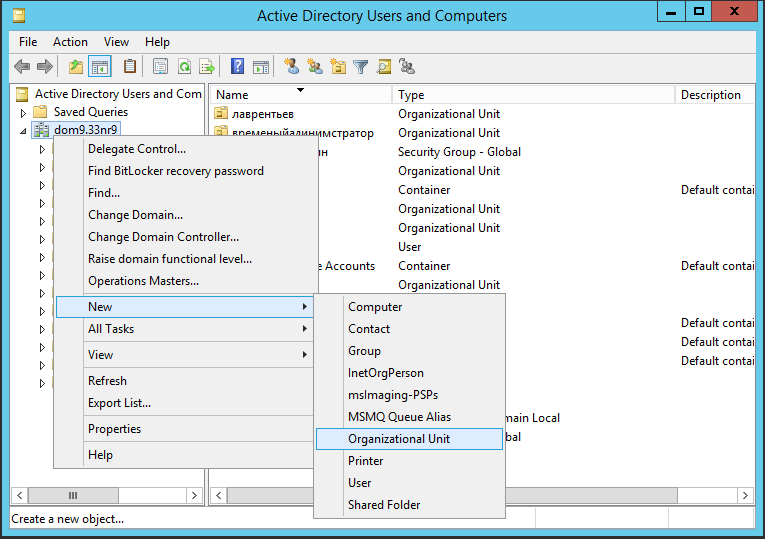Screen dimensions: 765x539
Task: Create a new Organizational Unit
Action: (x=409, y=439)
